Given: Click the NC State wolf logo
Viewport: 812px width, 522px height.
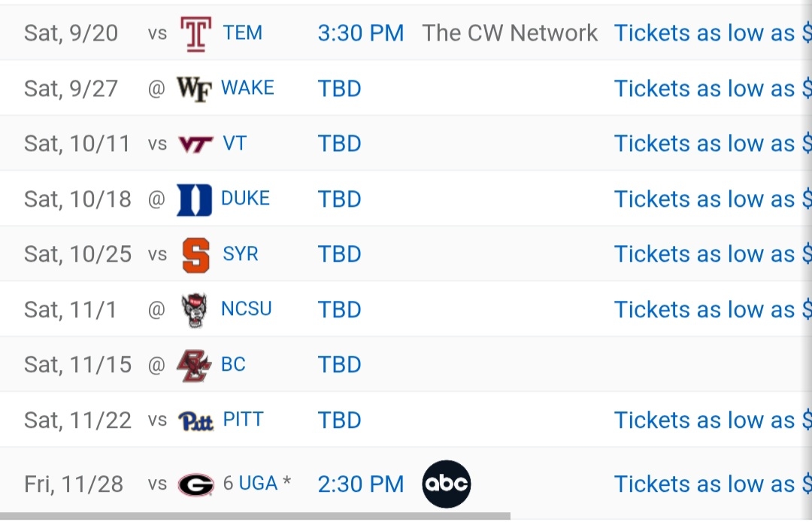Looking at the screenshot, I should [194, 311].
